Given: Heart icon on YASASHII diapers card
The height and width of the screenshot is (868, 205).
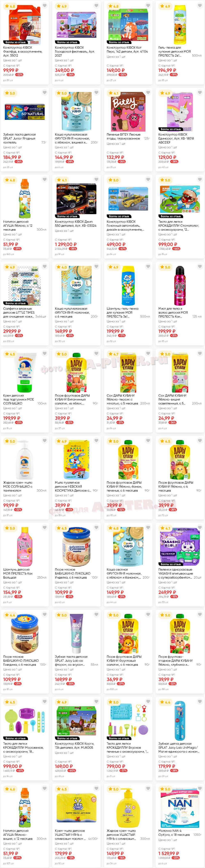Looking at the screenshot, I should click(200, 528).
